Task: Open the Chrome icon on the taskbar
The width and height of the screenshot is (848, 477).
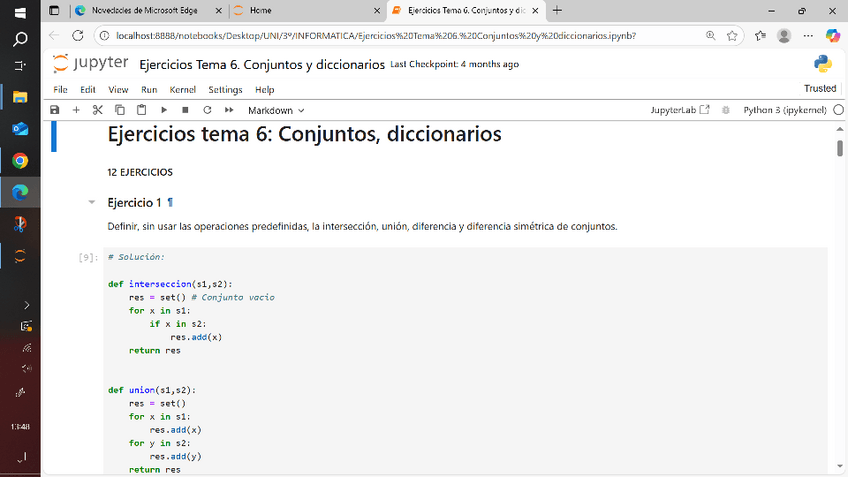Action: (x=20, y=160)
